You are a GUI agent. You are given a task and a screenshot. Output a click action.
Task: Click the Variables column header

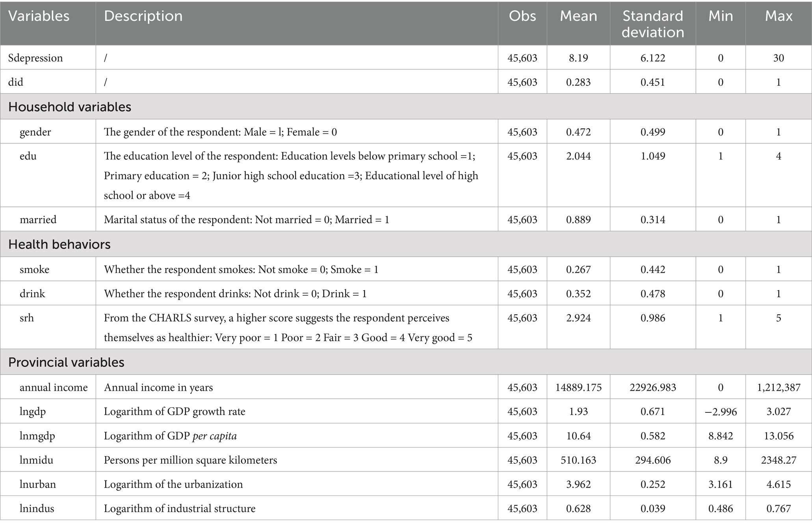[x=39, y=16]
